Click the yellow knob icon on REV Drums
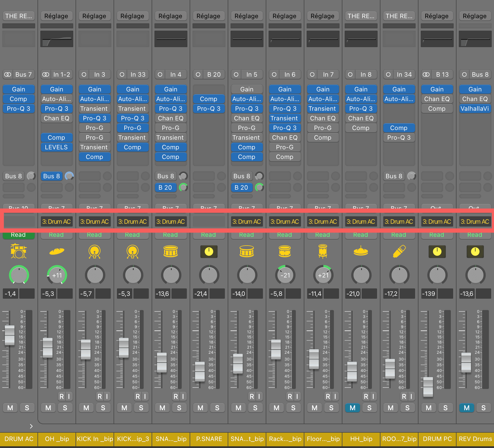The width and height of the screenshot is (494, 448). [475, 252]
